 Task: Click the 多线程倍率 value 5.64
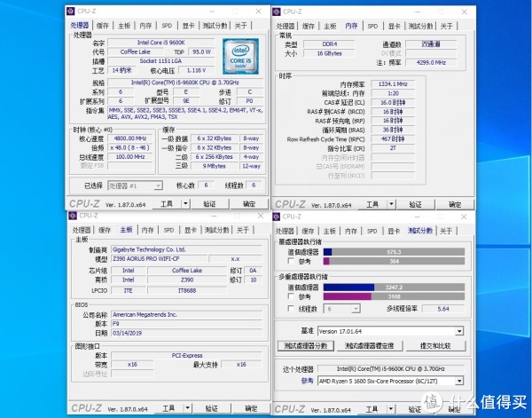tap(443, 309)
